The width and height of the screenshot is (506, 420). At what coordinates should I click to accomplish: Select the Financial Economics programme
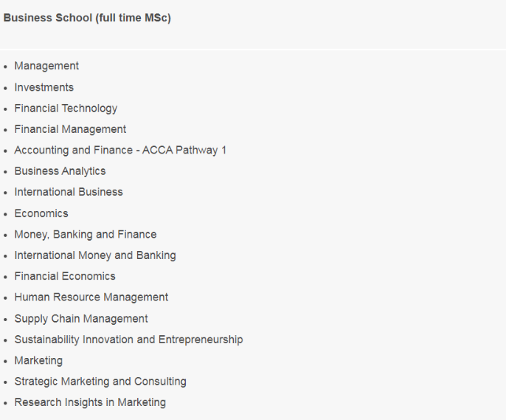tap(65, 277)
